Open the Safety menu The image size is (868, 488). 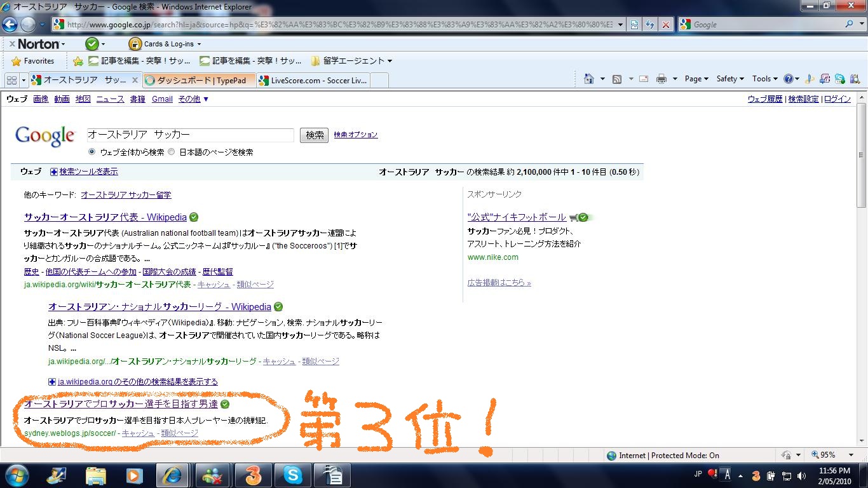pyautogui.click(x=730, y=79)
